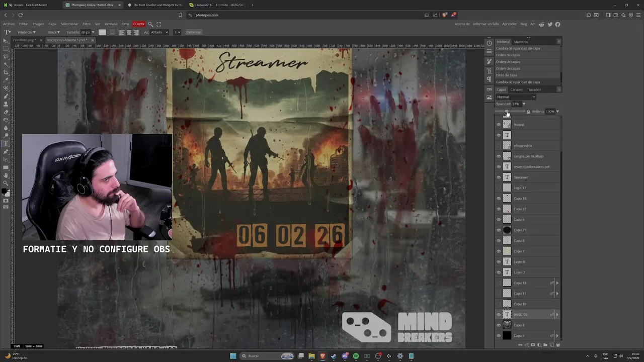
Task: Select the Clone Stamp tool
Action: (x=6, y=104)
